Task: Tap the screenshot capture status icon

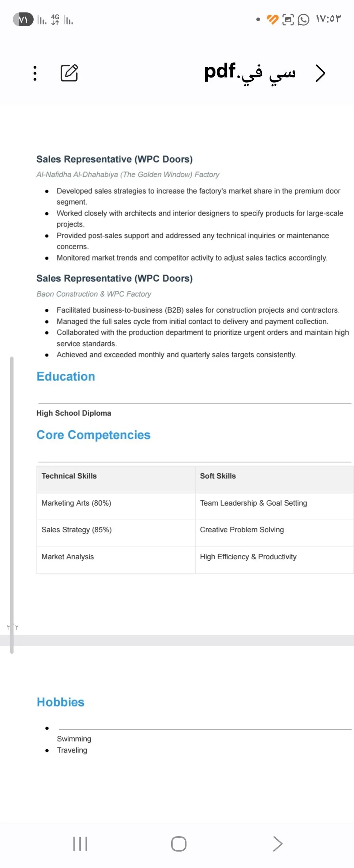Action: pyautogui.click(x=288, y=19)
